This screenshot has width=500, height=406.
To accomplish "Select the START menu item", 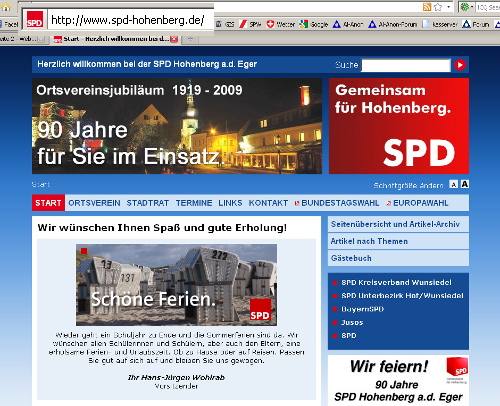I will coord(48,203).
